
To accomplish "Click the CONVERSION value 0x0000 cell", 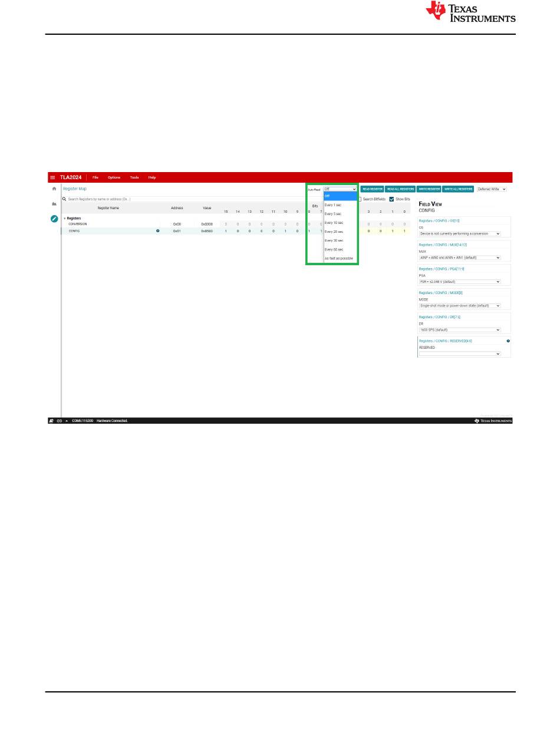I will (x=207, y=224).
